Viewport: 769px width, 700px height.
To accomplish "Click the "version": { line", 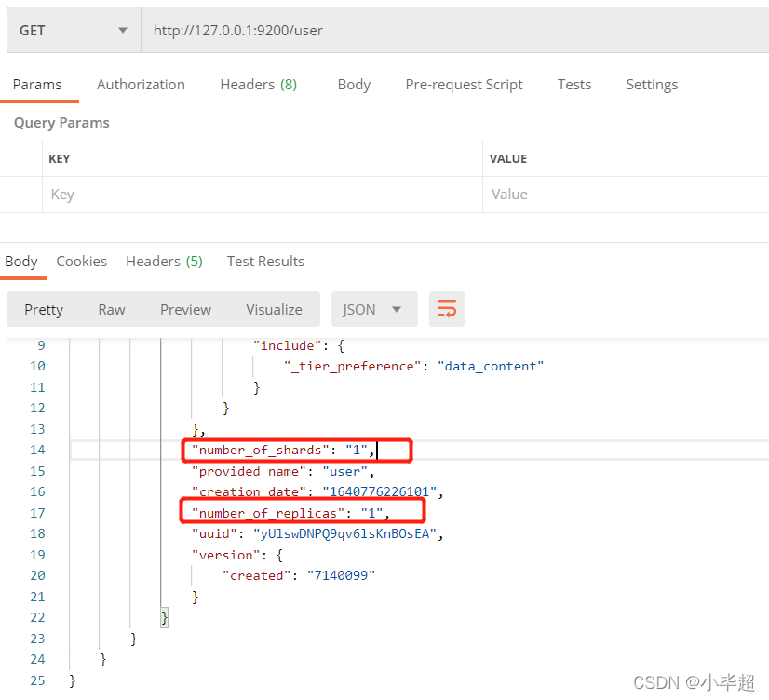I will point(237,555).
